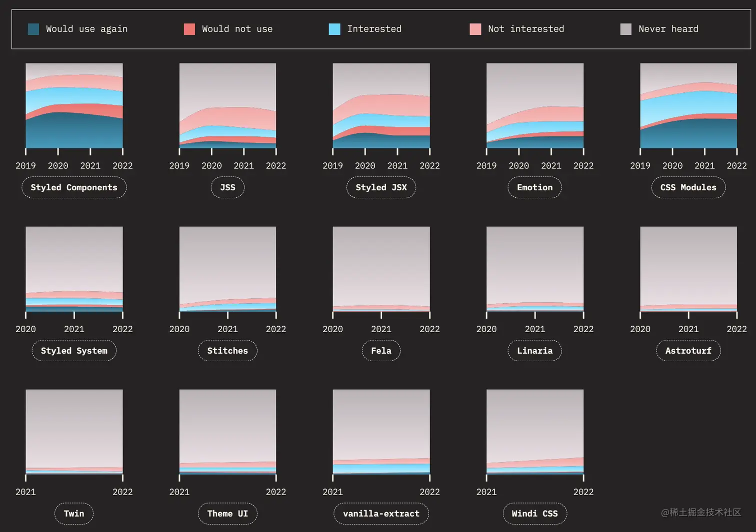Click 2020 on CSS Modules axis
This screenshot has height=532, width=756.
(x=672, y=166)
